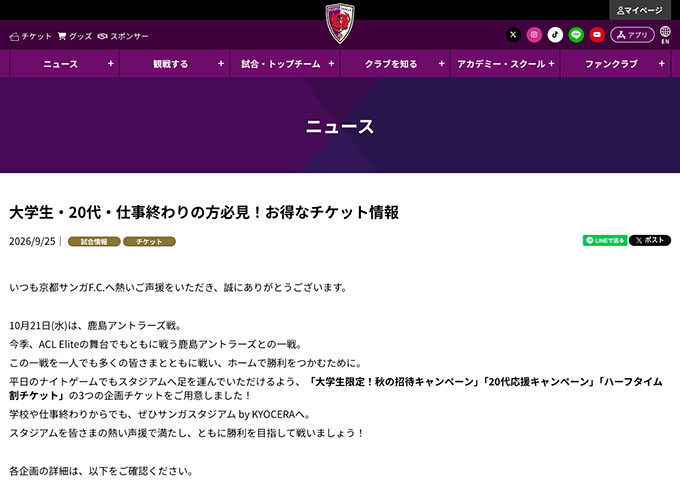
Task: Open the スポンサー link
Action: coord(123,36)
